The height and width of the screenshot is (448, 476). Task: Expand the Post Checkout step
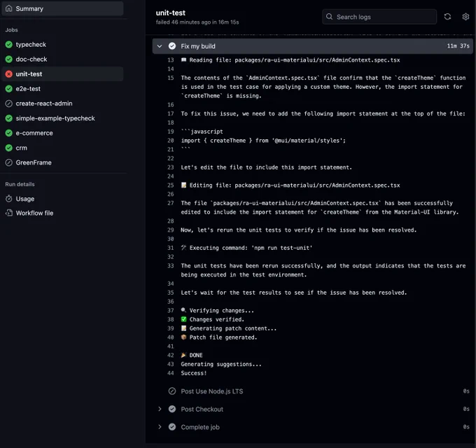[x=160, y=409]
